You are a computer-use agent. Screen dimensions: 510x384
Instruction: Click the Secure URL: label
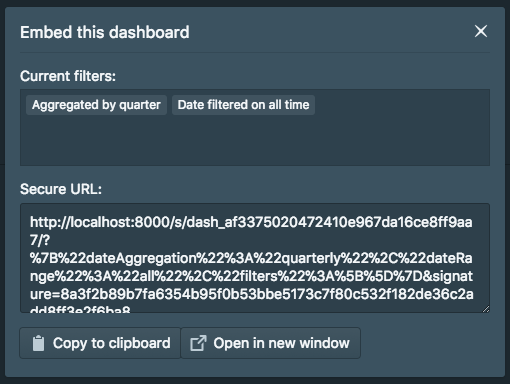61,189
